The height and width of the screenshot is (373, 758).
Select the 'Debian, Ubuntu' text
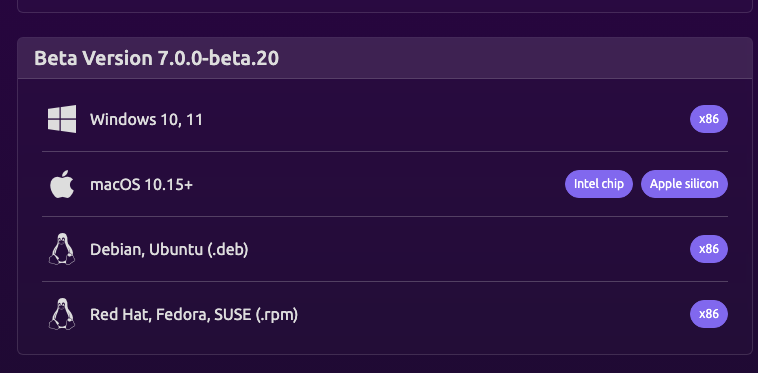(146, 250)
